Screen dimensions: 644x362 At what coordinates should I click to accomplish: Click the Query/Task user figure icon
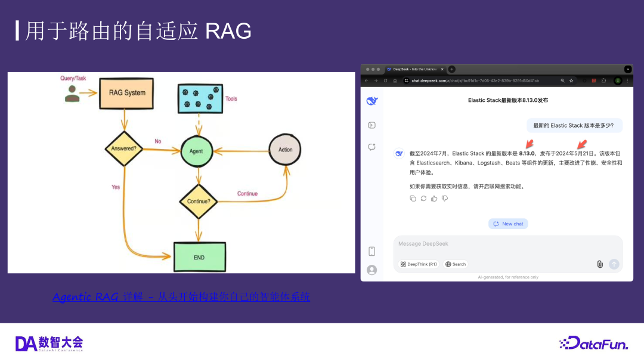pos(72,94)
